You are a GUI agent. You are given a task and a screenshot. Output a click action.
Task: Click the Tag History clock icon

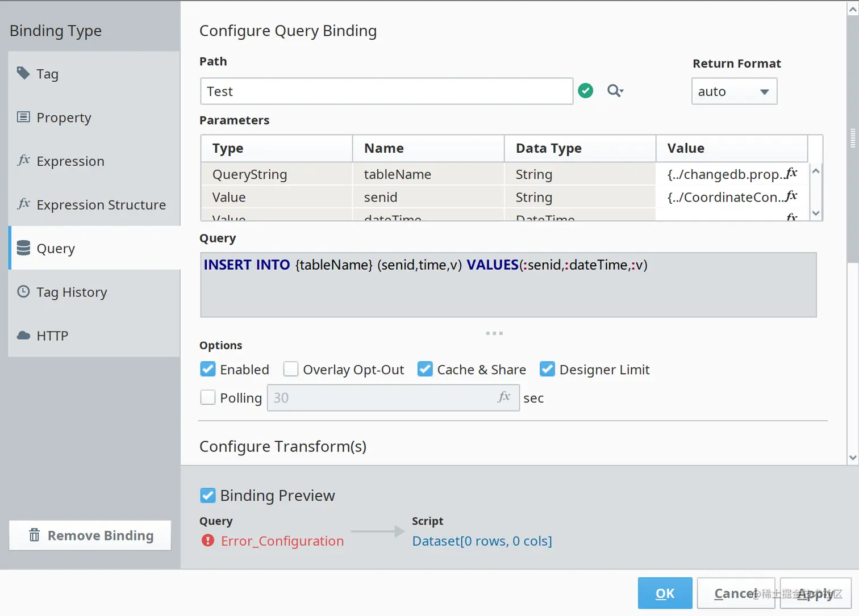click(23, 292)
